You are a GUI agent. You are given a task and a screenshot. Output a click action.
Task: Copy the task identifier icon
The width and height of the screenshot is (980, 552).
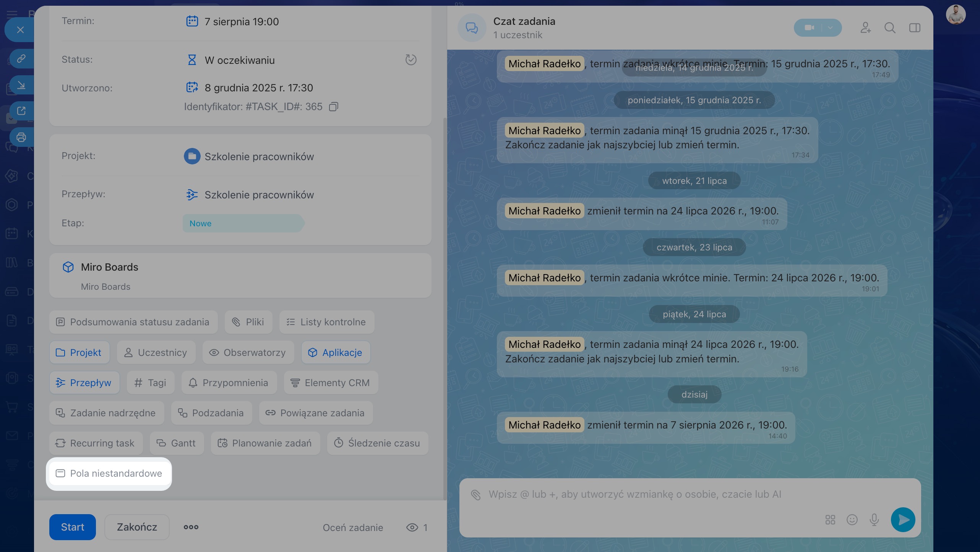[334, 107]
